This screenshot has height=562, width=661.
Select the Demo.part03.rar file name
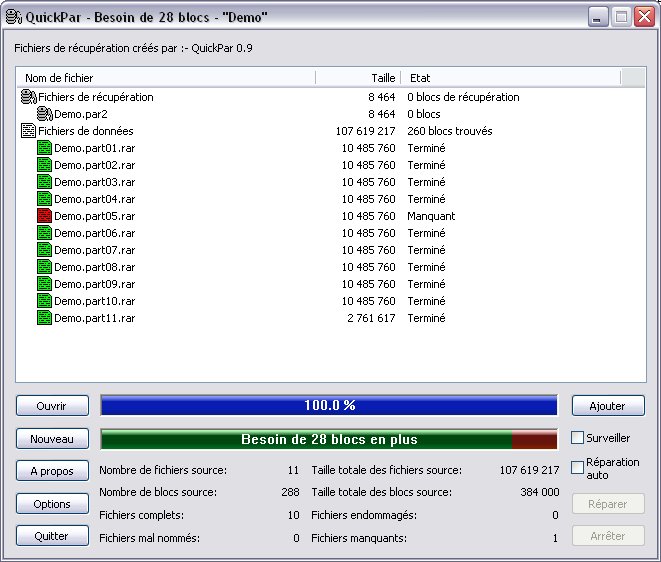94,182
